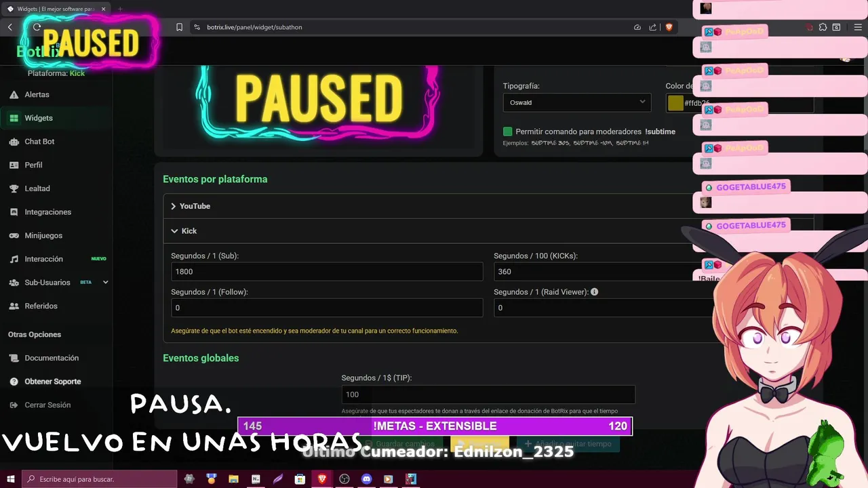
Task: Open a new browser tab with plus
Action: 120,9
